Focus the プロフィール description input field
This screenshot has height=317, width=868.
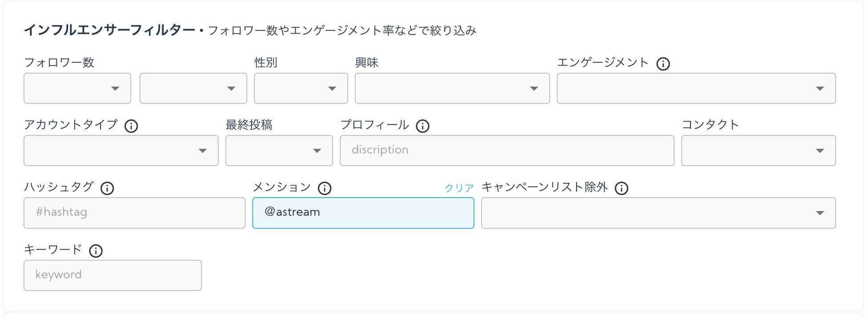click(x=507, y=151)
